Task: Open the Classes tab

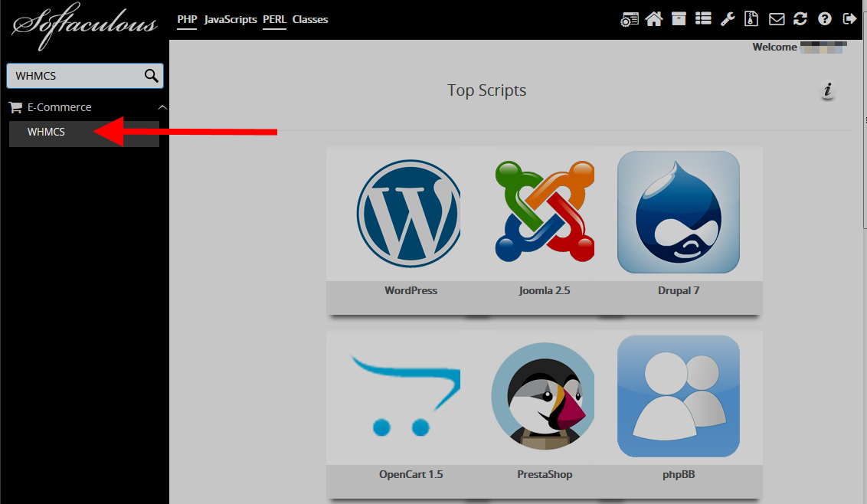Action: (x=310, y=19)
